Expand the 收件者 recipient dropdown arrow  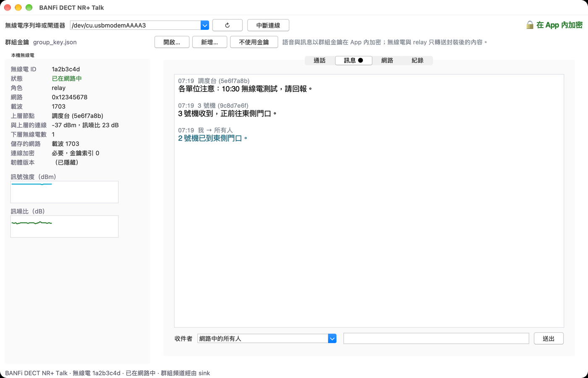click(x=332, y=339)
